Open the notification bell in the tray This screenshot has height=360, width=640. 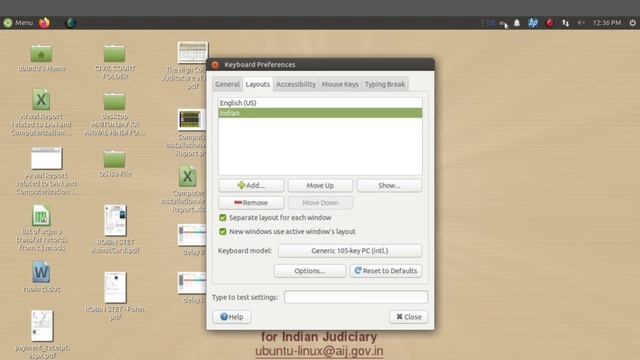(517, 23)
